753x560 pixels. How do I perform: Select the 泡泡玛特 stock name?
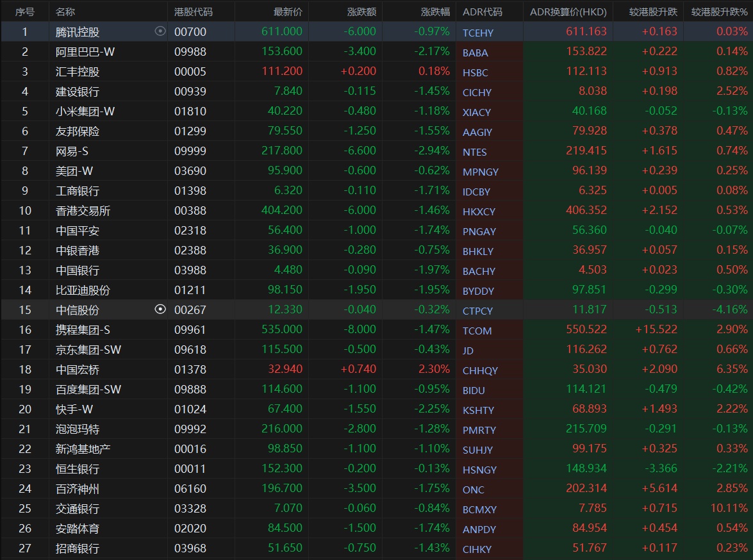[x=78, y=429]
